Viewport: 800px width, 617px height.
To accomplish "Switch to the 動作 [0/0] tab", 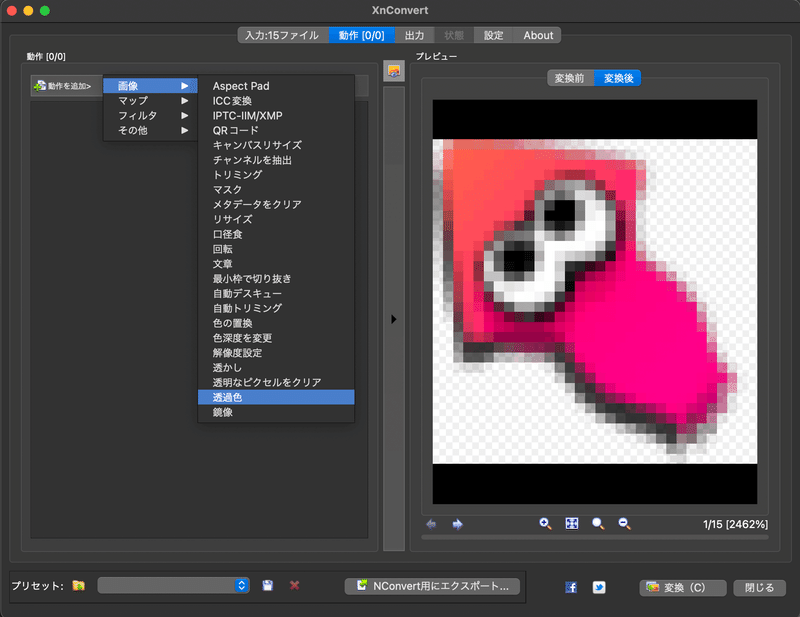I will (x=362, y=35).
